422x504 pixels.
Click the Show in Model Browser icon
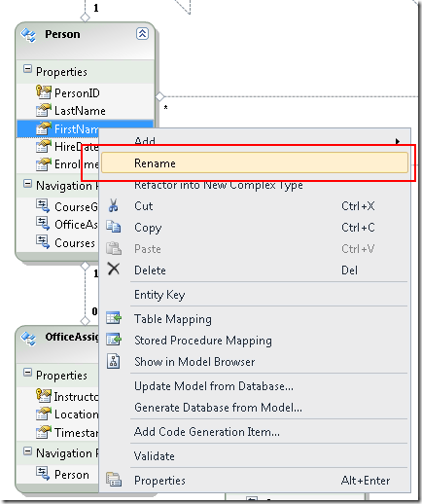pos(114,361)
